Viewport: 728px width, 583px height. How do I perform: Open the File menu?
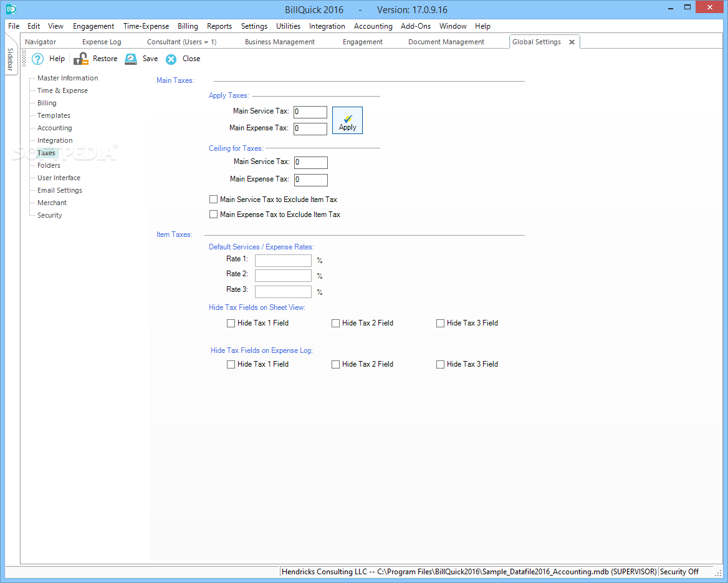pos(14,26)
